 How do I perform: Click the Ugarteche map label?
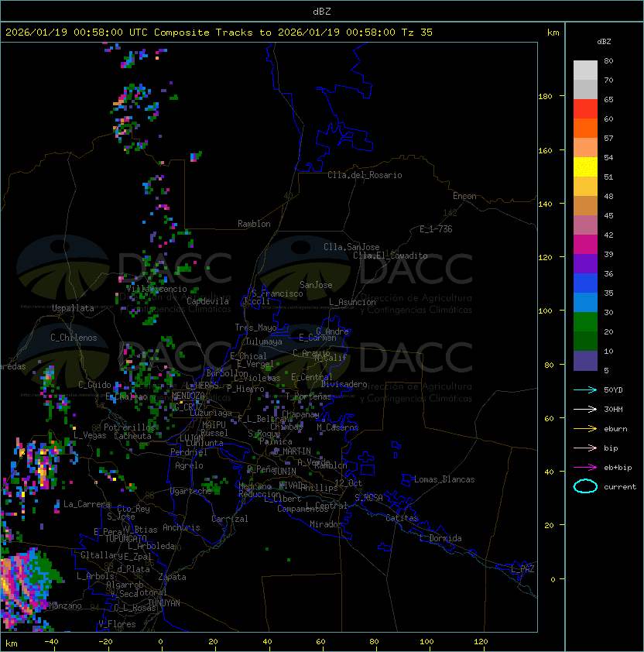(x=191, y=491)
